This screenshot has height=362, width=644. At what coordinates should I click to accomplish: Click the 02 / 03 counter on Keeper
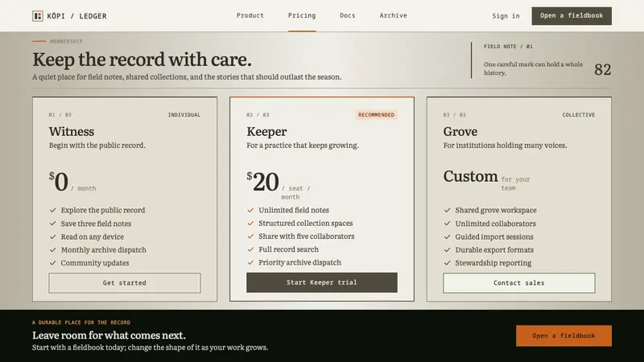tap(258, 114)
